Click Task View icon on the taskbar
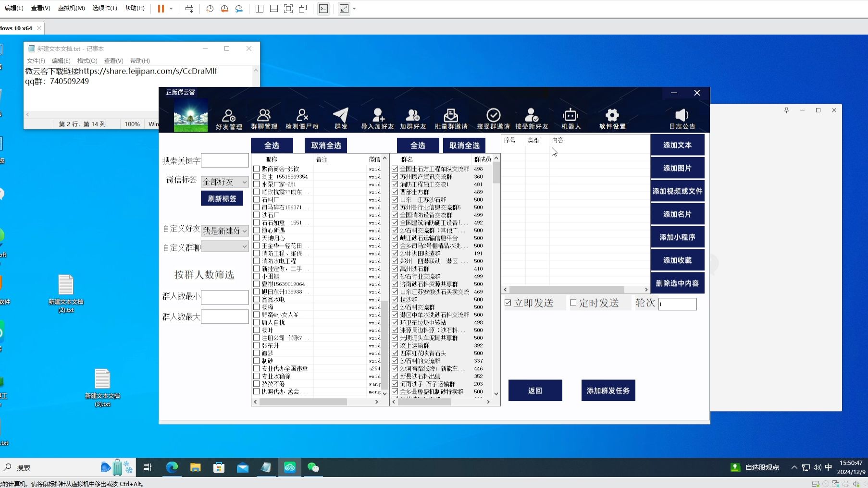The height and width of the screenshot is (488, 868). pos(148,467)
